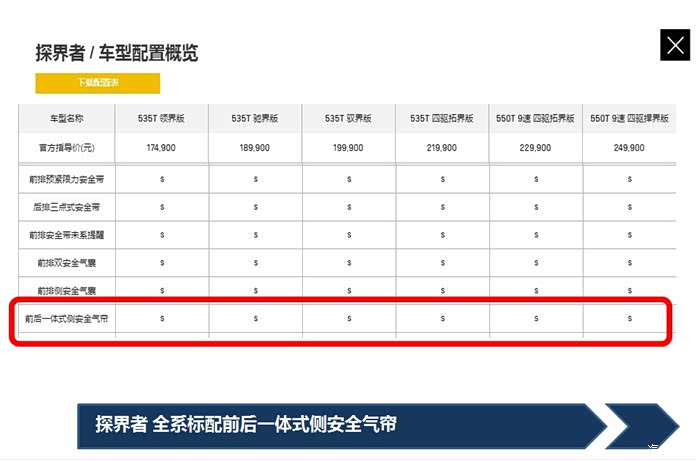This screenshot has height=461, width=700.
Task: Click the 229,900 price cell
Action: pyautogui.click(x=535, y=148)
